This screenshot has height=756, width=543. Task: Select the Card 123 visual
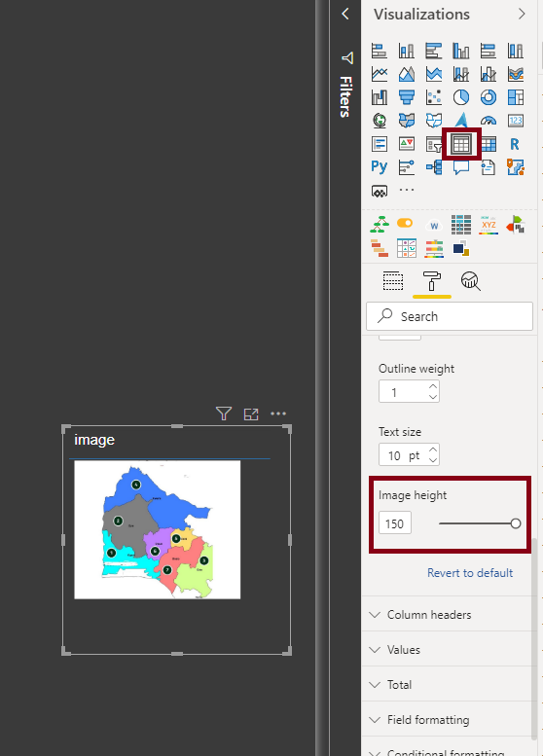click(x=516, y=120)
